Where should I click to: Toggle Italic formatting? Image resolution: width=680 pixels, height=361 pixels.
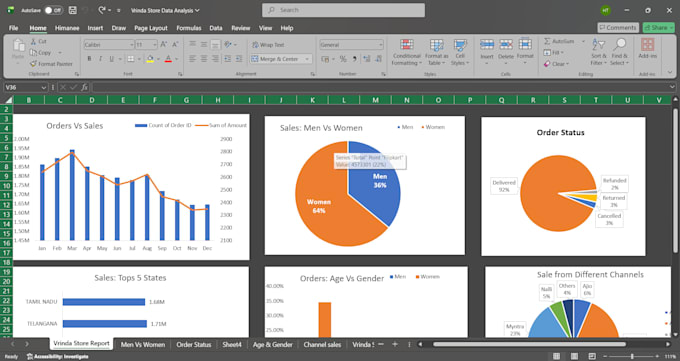pyautogui.click(x=101, y=59)
